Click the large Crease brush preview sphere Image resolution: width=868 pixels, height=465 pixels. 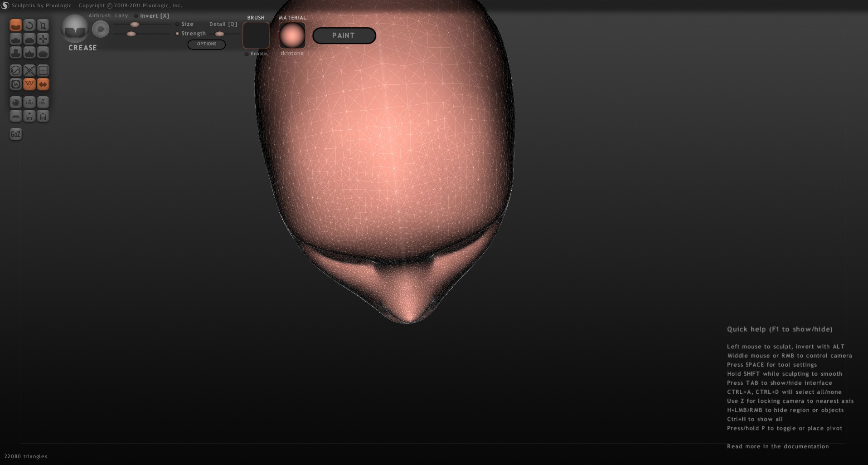[x=75, y=29]
